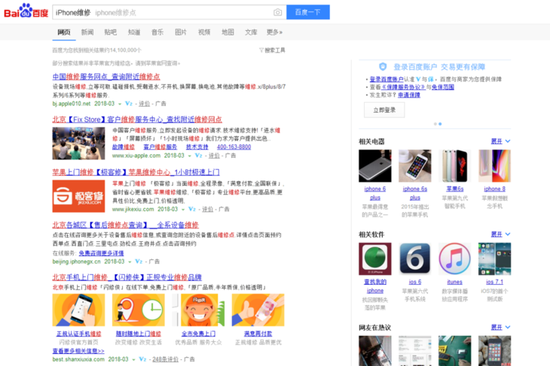Viewport: 550px width, 366px height.
Task: Open the Fix Store customer photo thumbnail
Action: pos(79,144)
